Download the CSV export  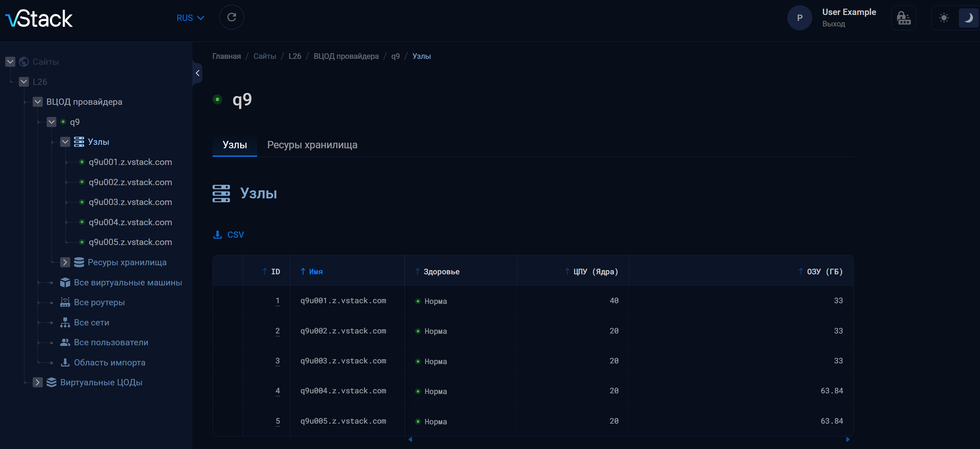coord(229,235)
